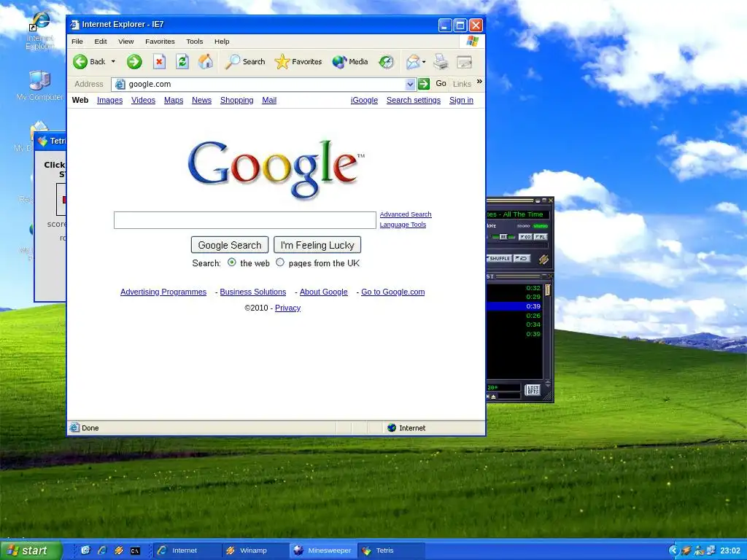Click the Google Search button
Image resolution: width=747 pixels, height=560 pixels.
[x=230, y=245]
